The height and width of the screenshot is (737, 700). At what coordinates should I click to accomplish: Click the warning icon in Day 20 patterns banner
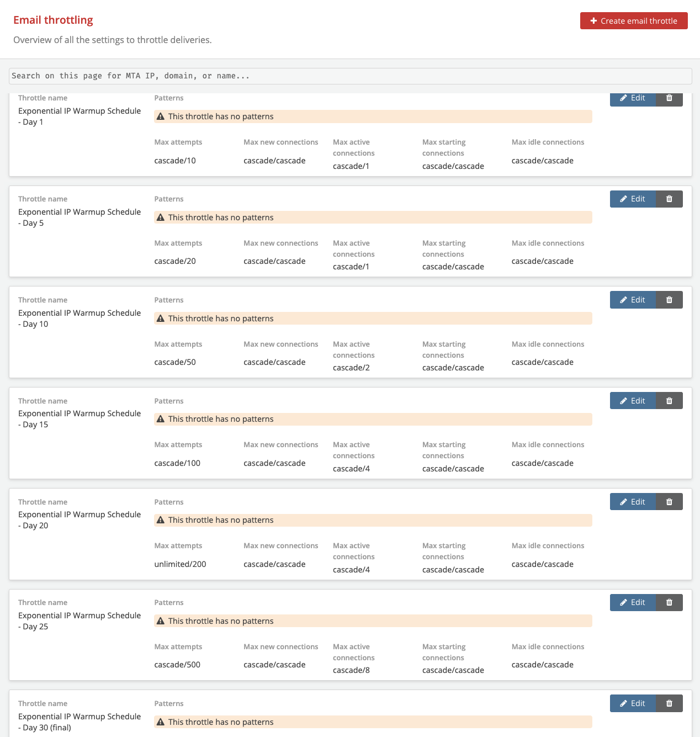point(160,519)
